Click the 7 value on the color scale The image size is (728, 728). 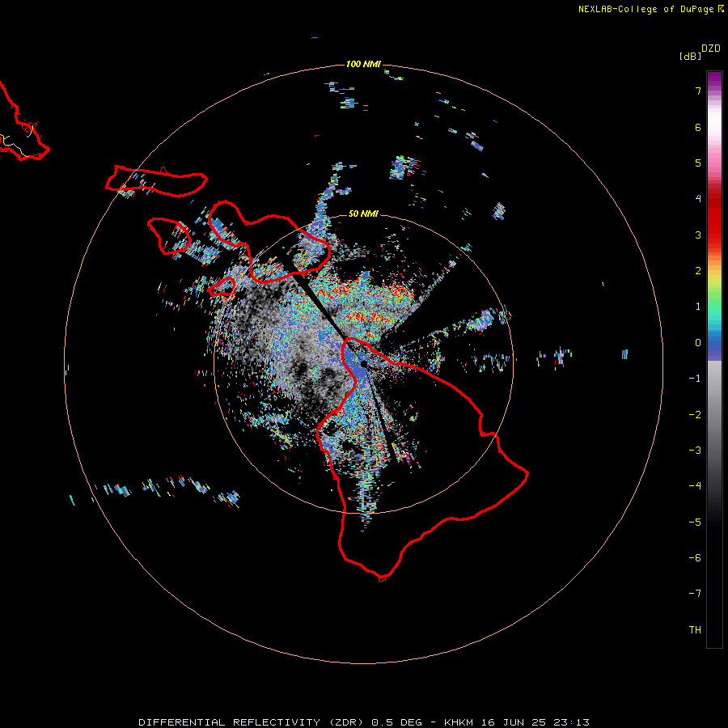click(x=698, y=91)
